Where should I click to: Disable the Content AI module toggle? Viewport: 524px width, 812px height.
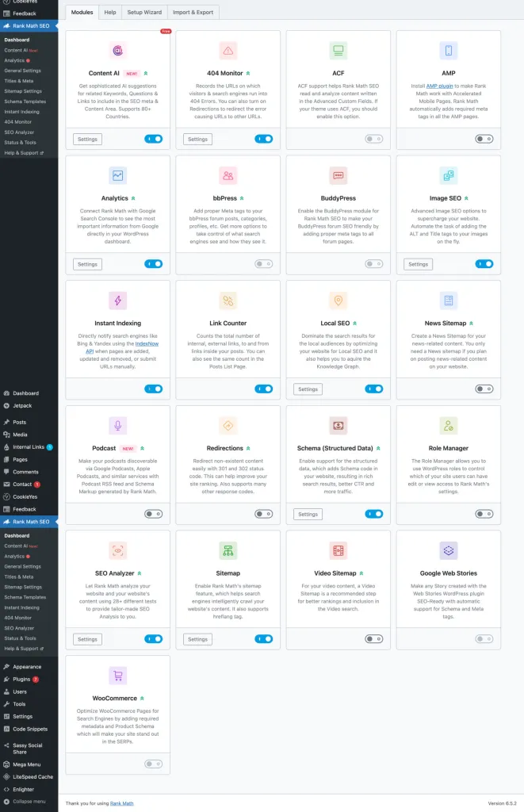[x=153, y=139]
